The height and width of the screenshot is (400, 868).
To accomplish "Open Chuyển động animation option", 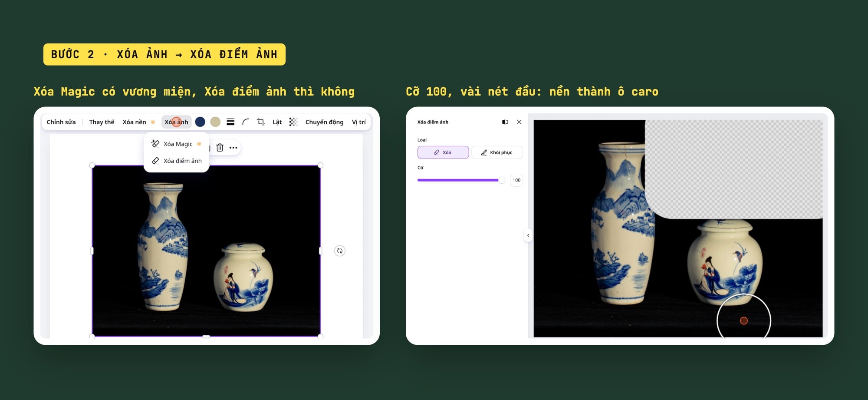I will 324,122.
